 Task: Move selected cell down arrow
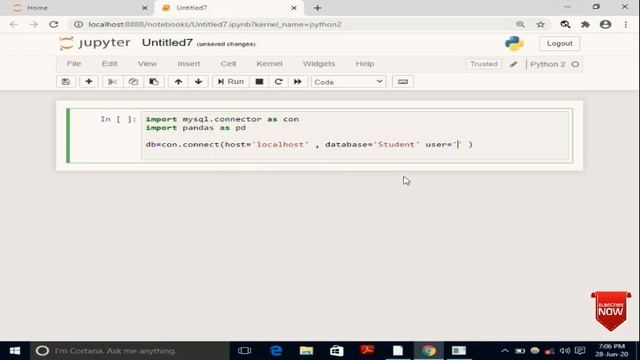point(198,82)
